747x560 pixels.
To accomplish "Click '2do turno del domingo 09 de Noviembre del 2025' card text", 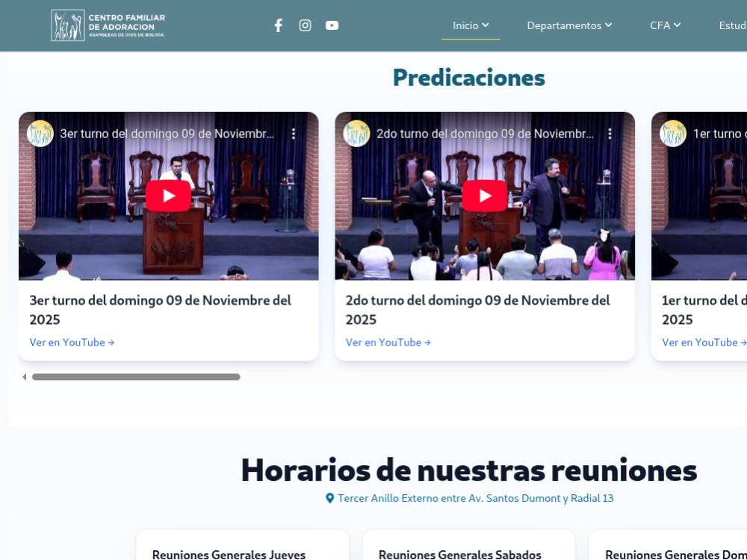I will point(477,310).
